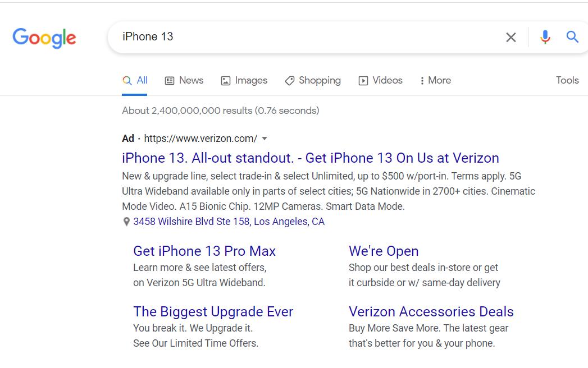This screenshot has height=368, width=588.
Task: Open the Verizon iPhone 13 ad headline
Action: (310, 158)
